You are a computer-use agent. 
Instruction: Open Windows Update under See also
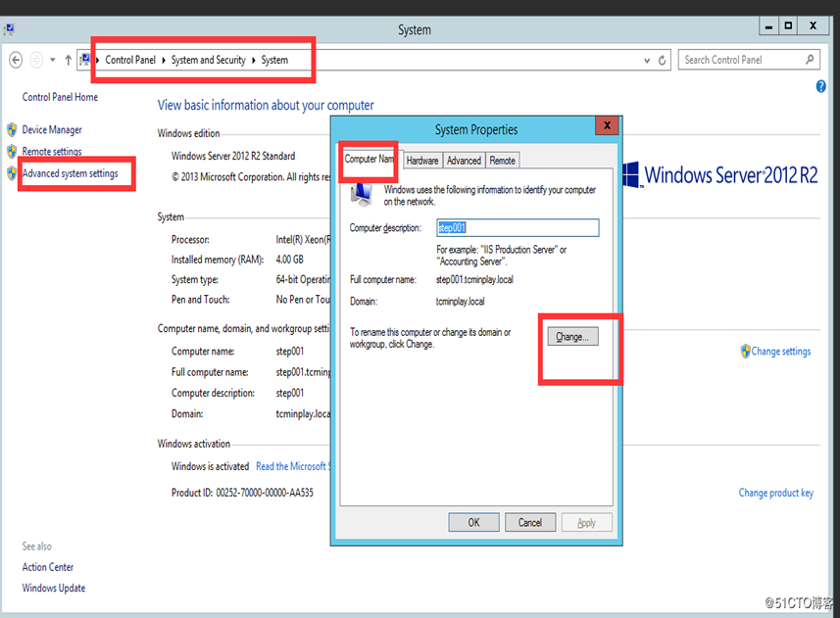(x=54, y=588)
